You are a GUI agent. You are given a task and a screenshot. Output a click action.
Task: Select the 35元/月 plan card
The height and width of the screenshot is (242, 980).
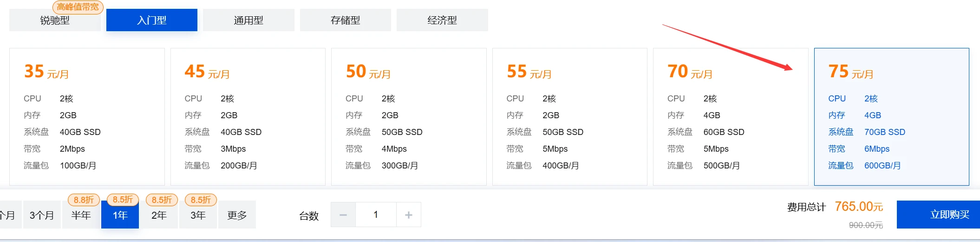coord(87,116)
